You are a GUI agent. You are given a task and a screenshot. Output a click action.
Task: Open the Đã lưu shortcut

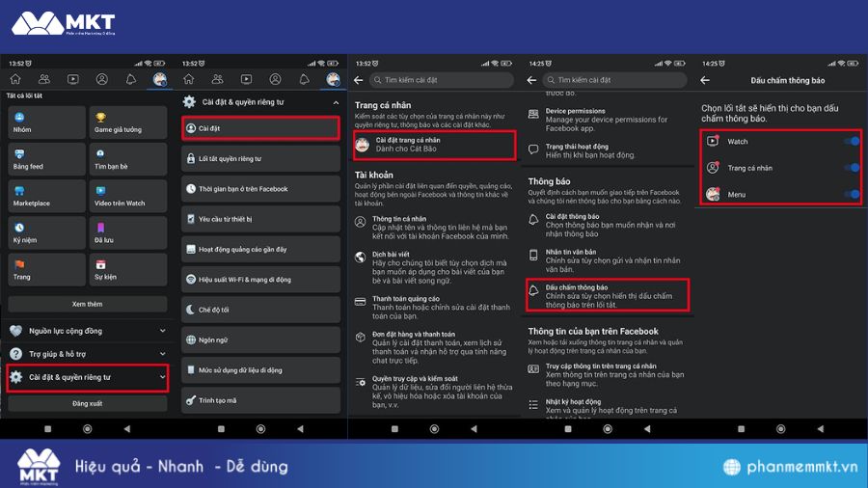tap(128, 233)
